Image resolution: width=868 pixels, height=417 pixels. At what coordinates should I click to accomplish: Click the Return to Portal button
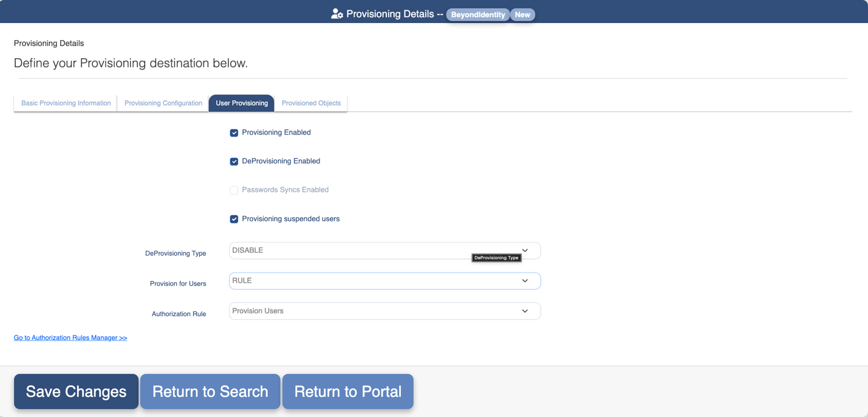point(348,392)
